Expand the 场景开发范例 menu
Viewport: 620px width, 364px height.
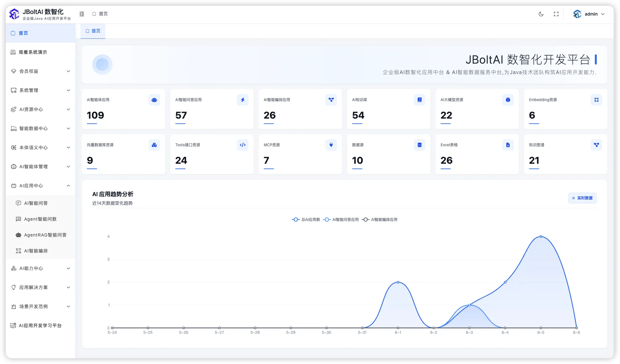(x=40, y=306)
